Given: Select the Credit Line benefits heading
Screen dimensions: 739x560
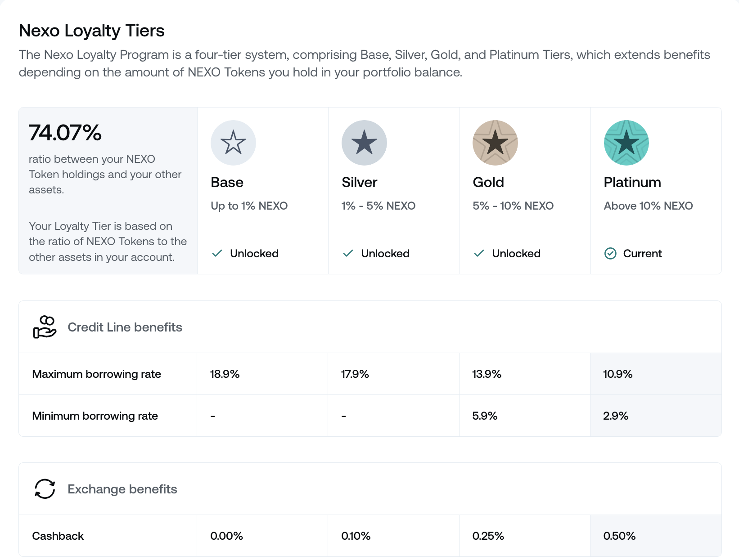Looking at the screenshot, I should coord(125,327).
